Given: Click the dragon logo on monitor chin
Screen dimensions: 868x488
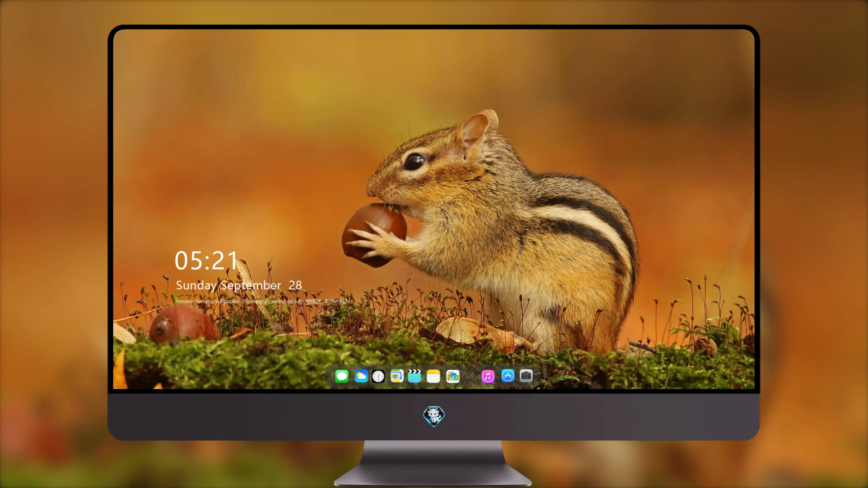Looking at the screenshot, I should click(434, 416).
